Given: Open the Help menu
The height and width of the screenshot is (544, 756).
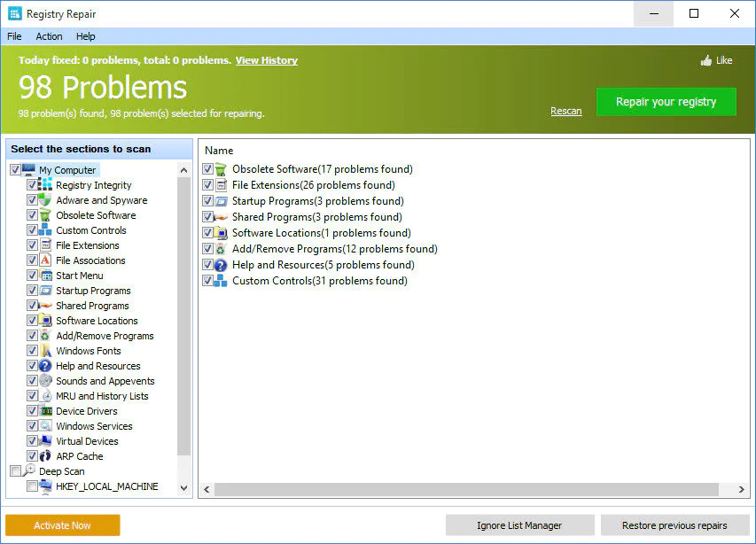Looking at the screenshot, I should [85, 36].
